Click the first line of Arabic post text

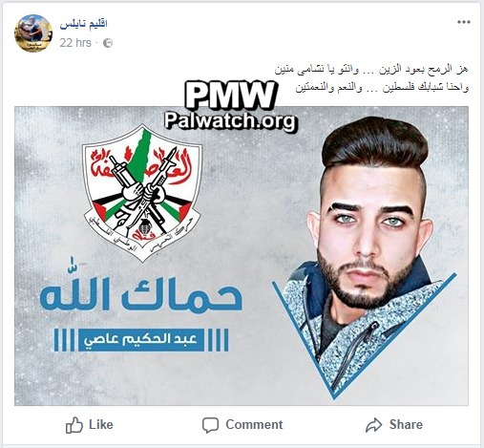[371, 70]
